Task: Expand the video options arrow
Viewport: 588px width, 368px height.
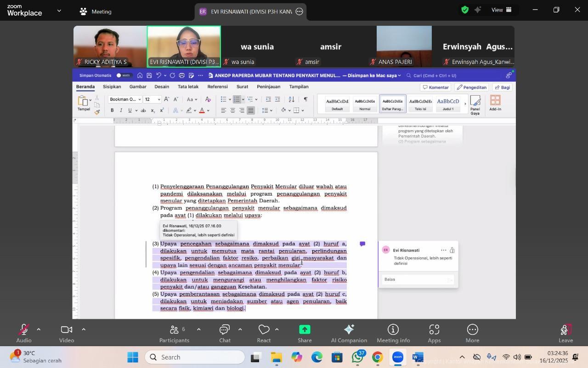Action: (84, 329)
